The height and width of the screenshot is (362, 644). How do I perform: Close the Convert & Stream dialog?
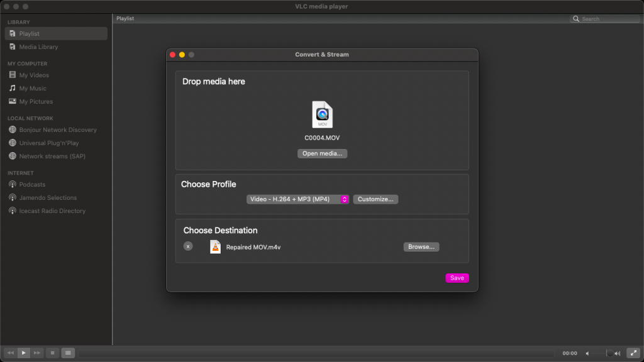pos(172,55)
